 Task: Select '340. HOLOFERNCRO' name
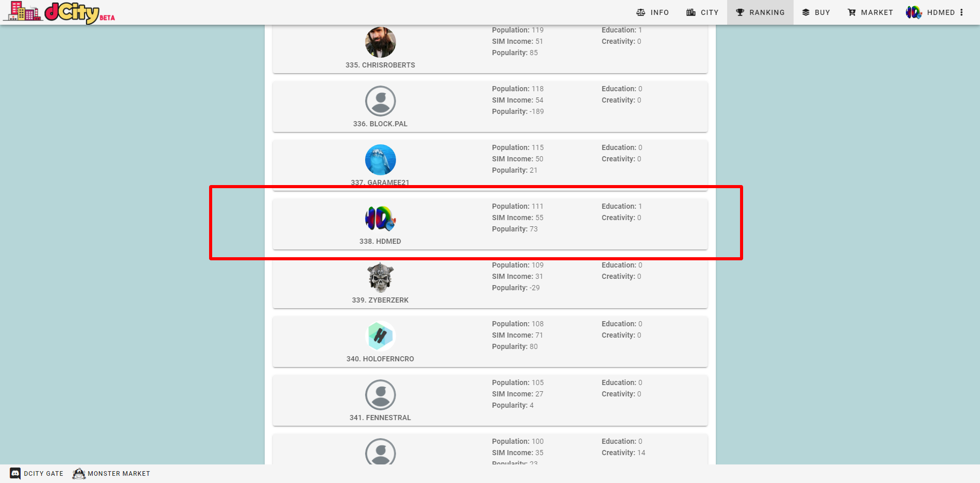pyautogui.click(x=381, y=359)
